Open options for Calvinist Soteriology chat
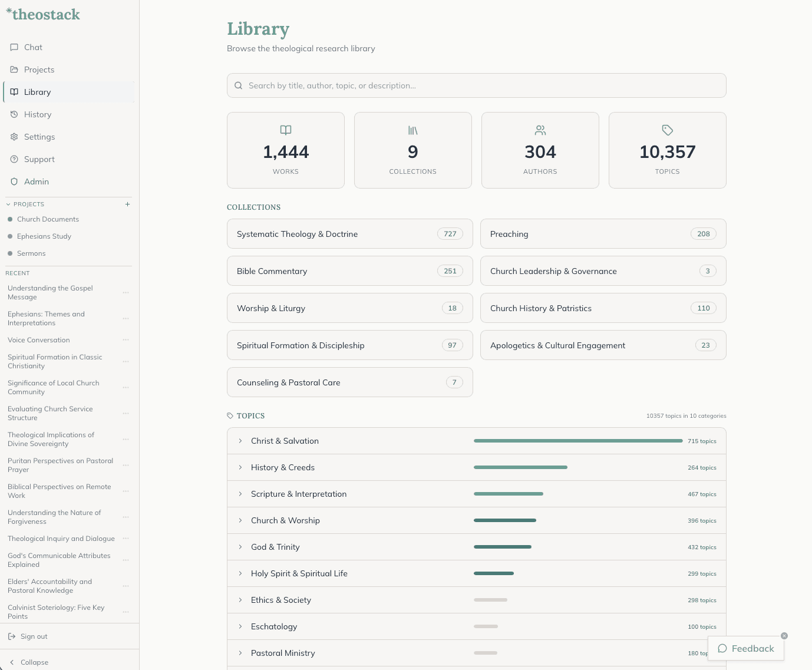Image resolution: width=812 pixels, height=670 pixels. pyautogui.click(x=126, y=612)
